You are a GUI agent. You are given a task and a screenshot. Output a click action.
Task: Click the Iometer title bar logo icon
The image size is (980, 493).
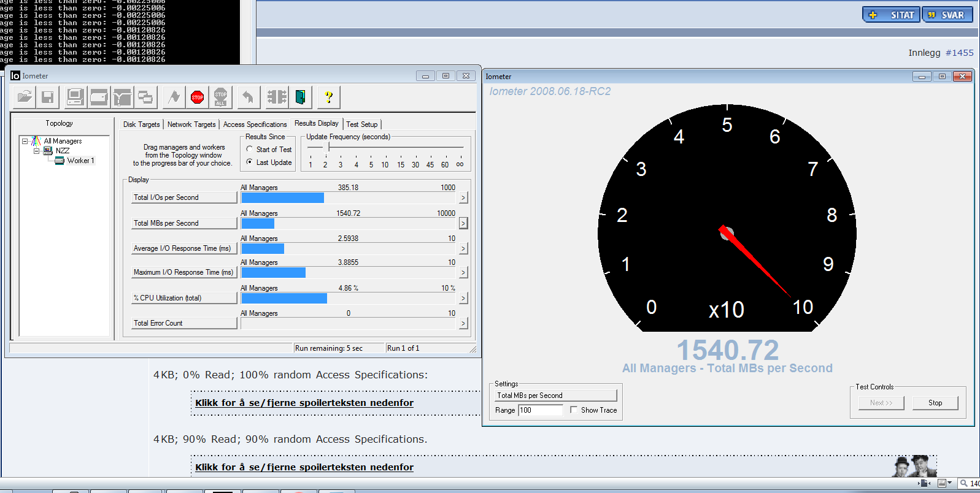(15, 75)
